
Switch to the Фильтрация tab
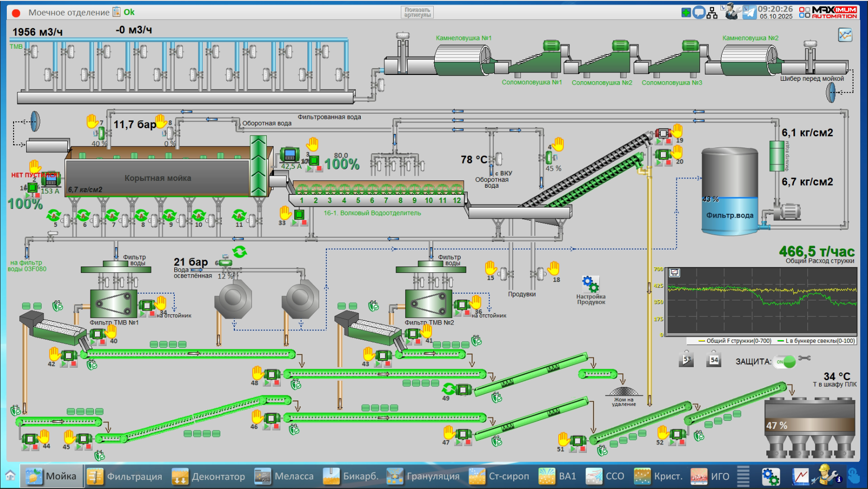coord(124,476)
